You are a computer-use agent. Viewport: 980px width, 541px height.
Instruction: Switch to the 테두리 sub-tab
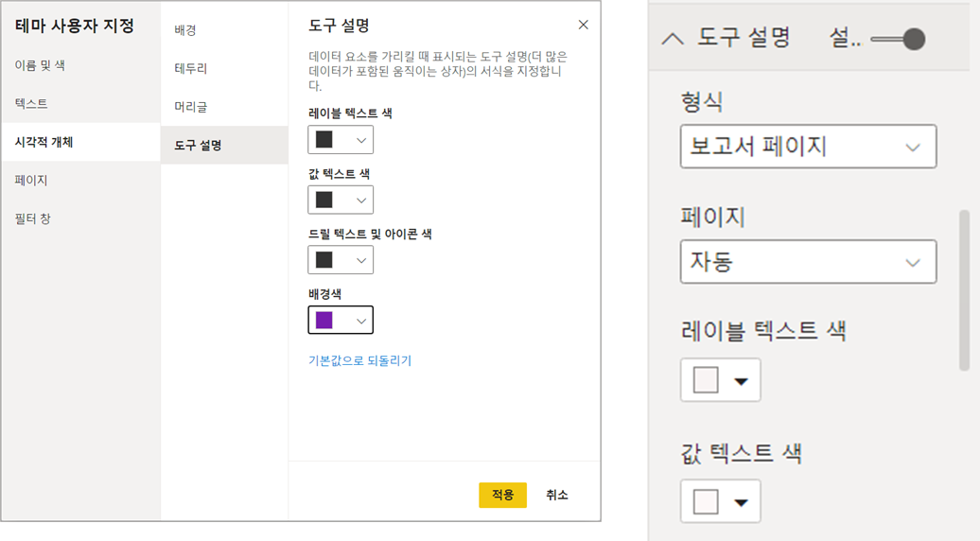(191, 68)
